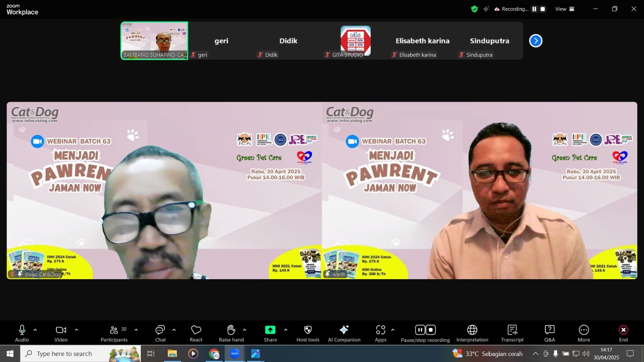Show hidden system tray icons

click(x=535, y=354)
